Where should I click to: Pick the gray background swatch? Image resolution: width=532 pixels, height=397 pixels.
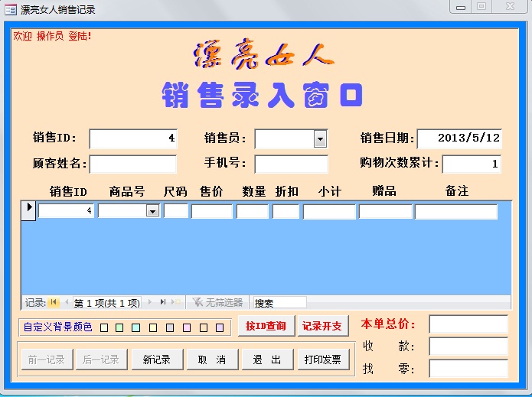170,327
